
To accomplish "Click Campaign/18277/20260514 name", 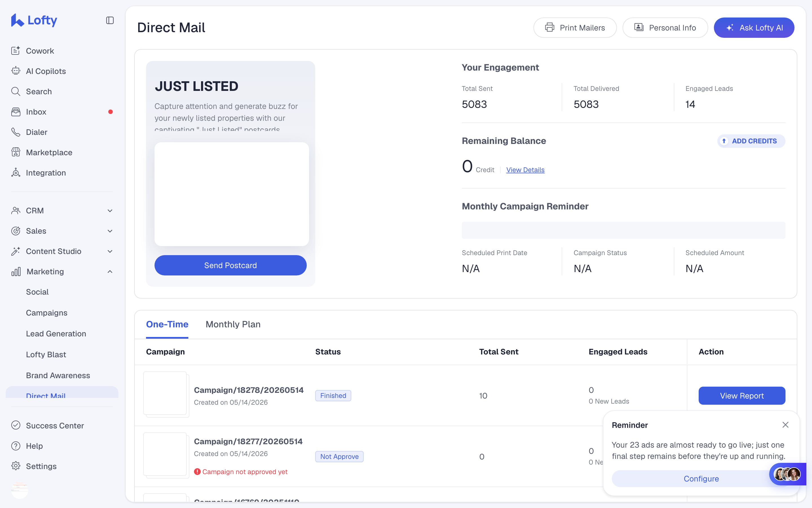I will click(248, 441).
